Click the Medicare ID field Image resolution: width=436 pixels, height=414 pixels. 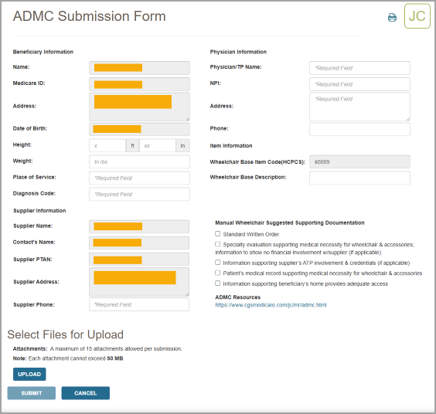[x=139, y=84]
